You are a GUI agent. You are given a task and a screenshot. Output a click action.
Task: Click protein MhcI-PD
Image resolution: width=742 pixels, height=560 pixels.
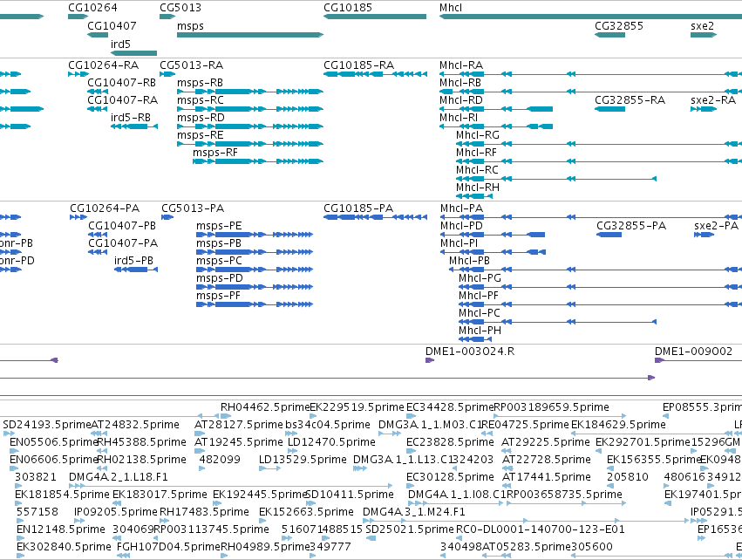click(x=493, y=235)
